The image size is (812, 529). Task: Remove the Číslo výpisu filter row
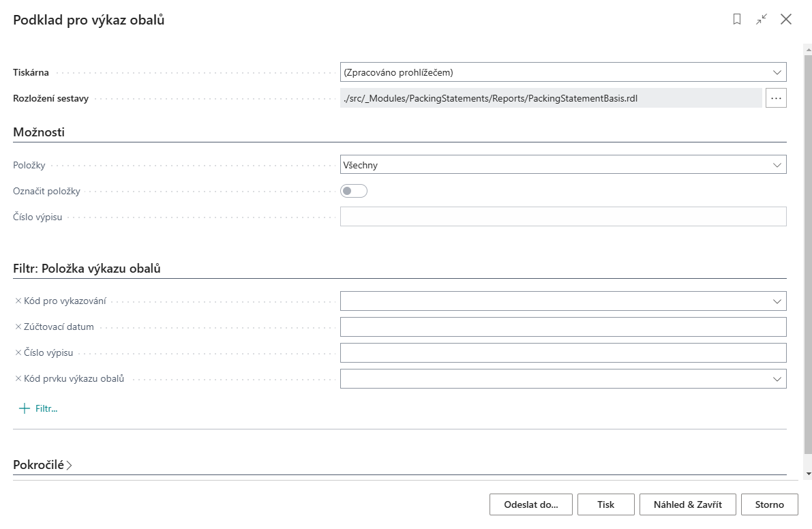(x=18, y=353)
